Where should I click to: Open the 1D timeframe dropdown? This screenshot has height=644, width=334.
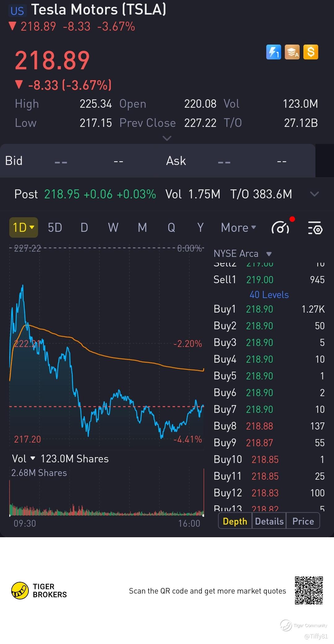coord(24,227)
